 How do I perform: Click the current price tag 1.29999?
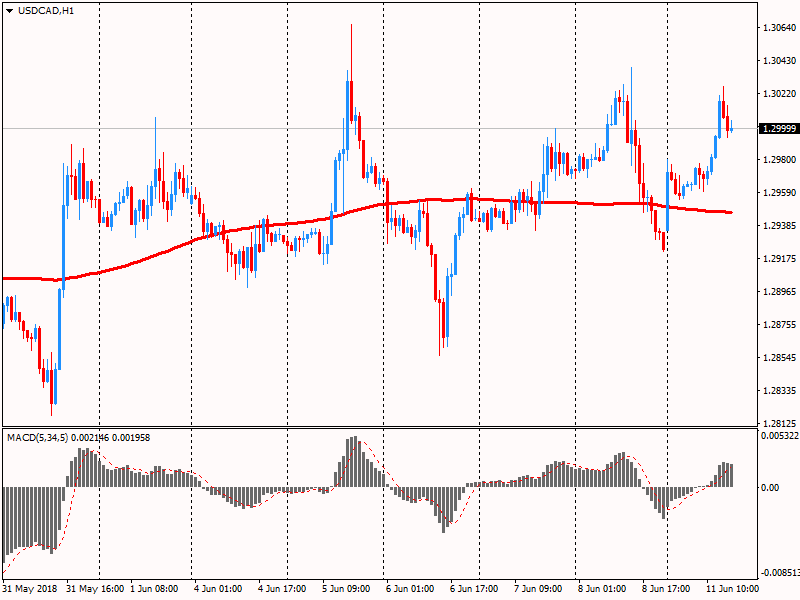coord(778,129)
